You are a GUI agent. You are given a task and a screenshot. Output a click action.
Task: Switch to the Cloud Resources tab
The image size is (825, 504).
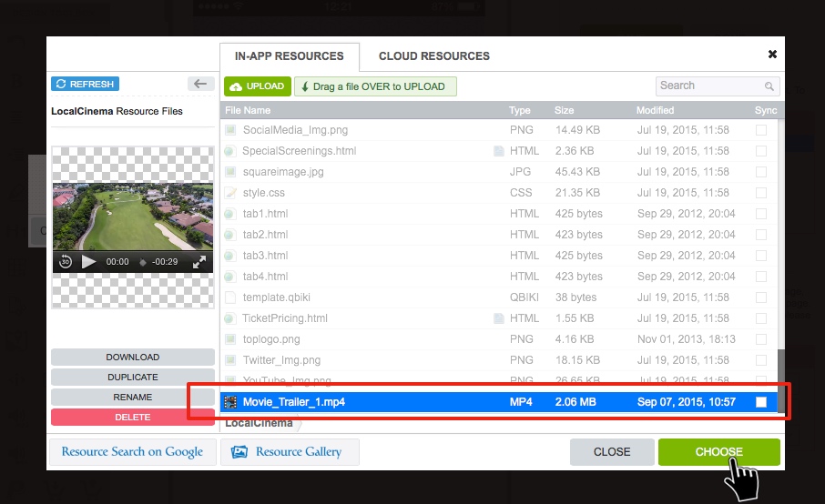tap(434, 56)
